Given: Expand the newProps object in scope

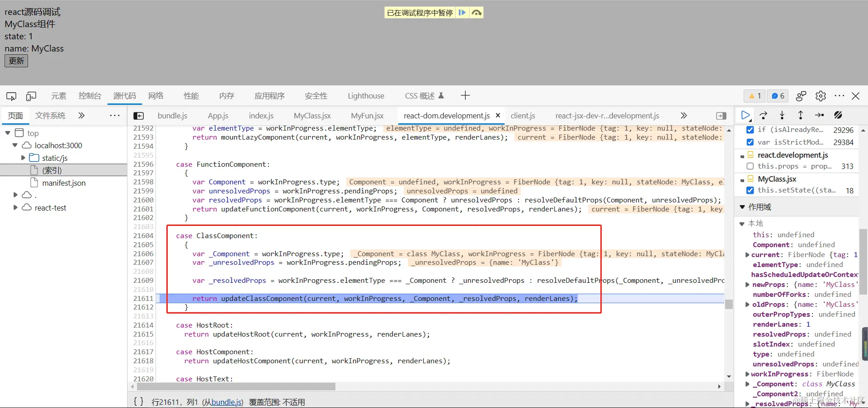Looking at the screenshot, I should pos(747,285).
